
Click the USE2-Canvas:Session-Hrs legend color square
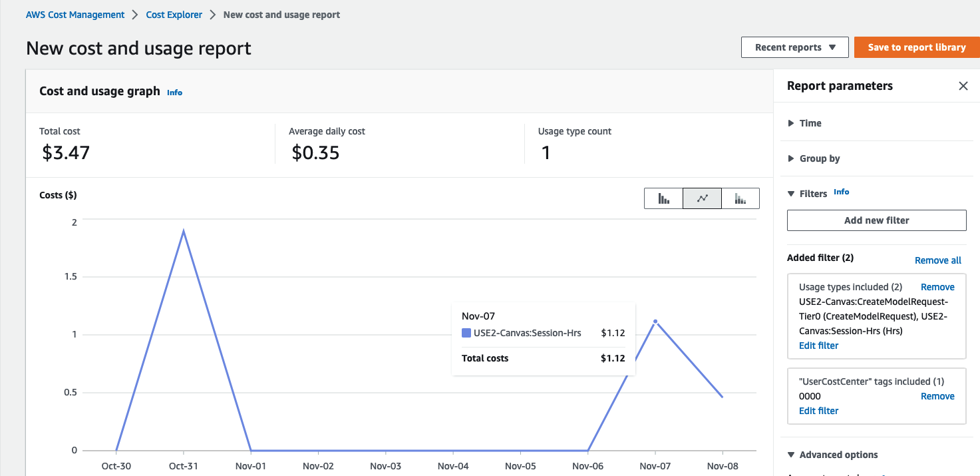coord(466,333)
